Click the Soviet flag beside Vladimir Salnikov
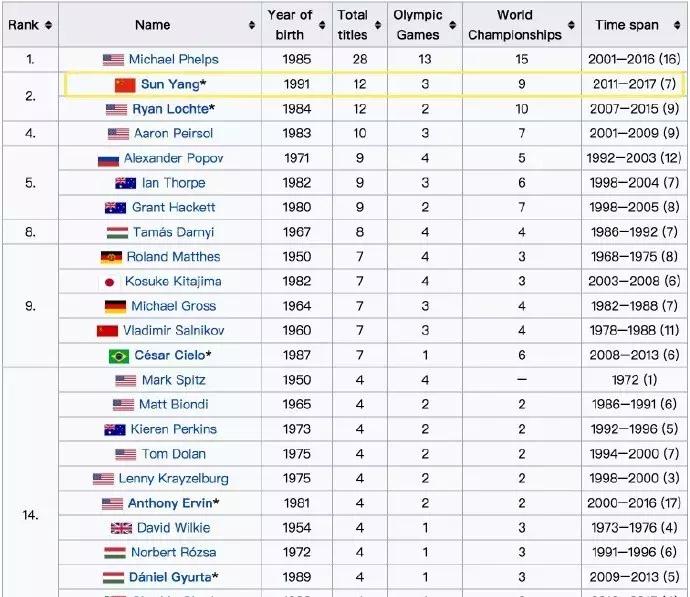 point(107,331)
